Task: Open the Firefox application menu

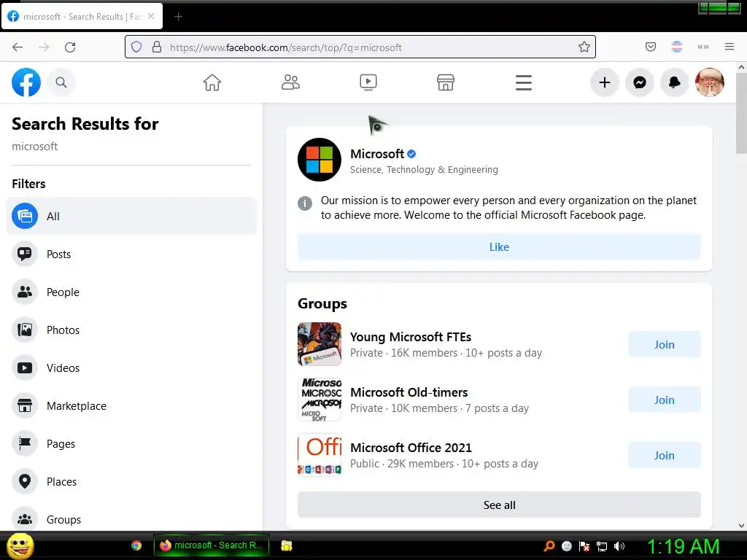Action: pos(729,47)
